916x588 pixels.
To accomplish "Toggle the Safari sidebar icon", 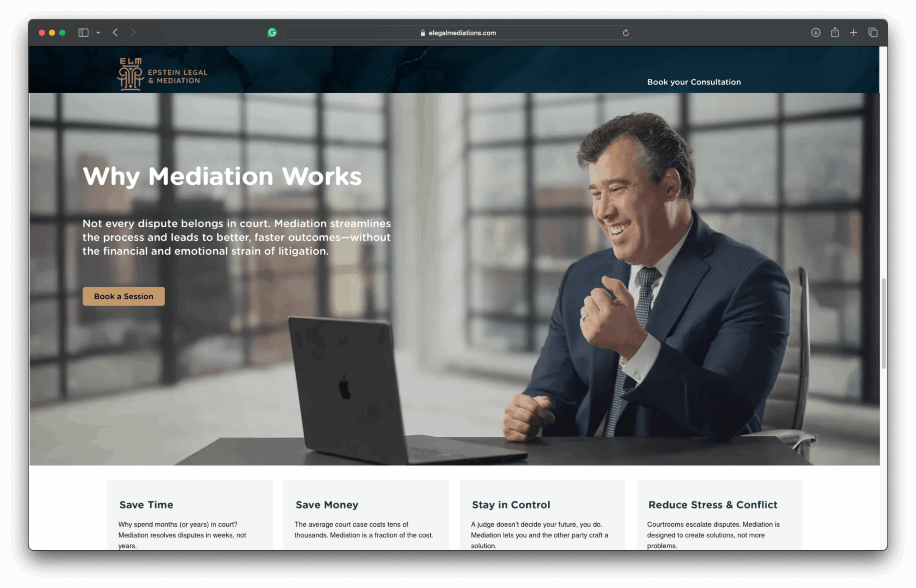I will pyautogui.click(x=83, y=33).
